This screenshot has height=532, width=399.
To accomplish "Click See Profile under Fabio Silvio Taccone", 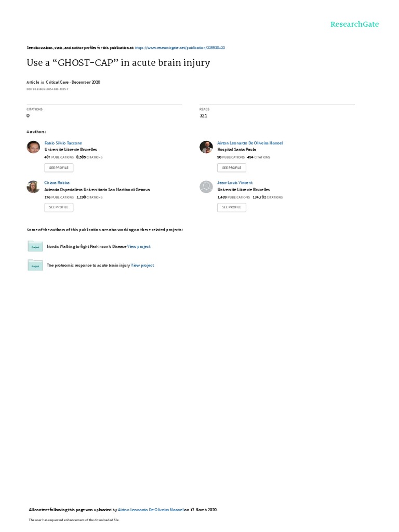I will tap(59, 168).
